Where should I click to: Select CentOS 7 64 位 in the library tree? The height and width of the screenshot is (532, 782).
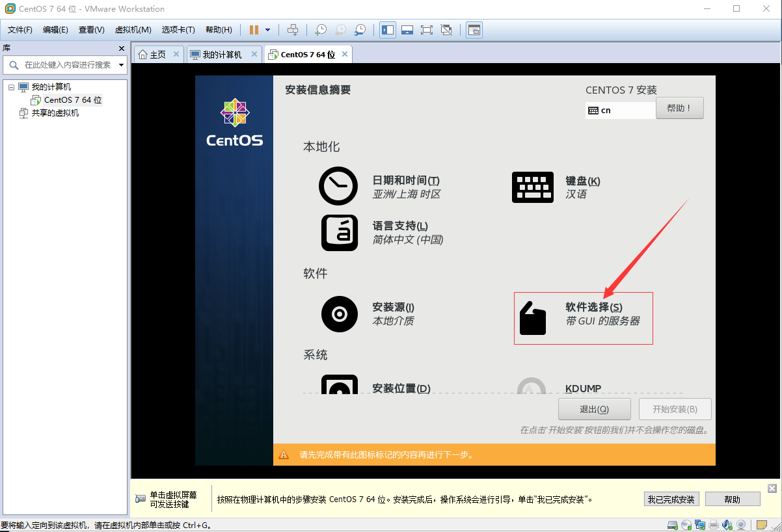click(73, 100)
